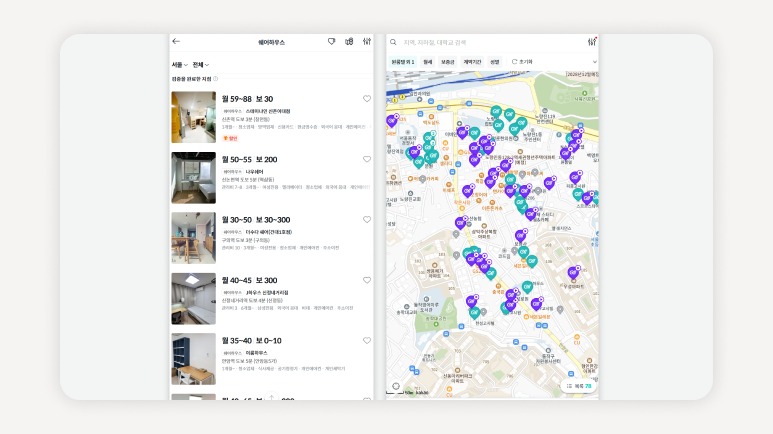Click the info icon beside 입주를 완료한 지점
Viewport: 773px width, 434px height.
click(x=215, y=78)
